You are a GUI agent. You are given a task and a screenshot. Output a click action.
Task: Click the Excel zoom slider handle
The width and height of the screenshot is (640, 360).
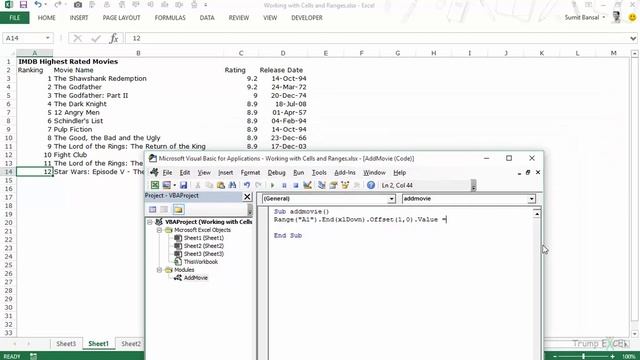(583, 356)
